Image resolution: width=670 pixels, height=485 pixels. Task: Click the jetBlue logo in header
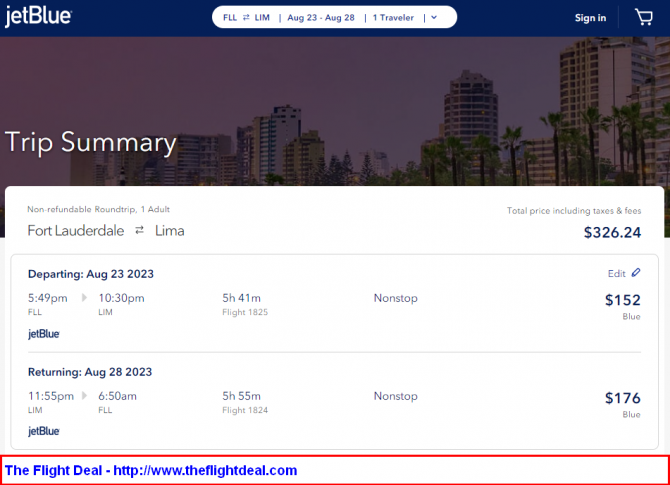[38, 17]
